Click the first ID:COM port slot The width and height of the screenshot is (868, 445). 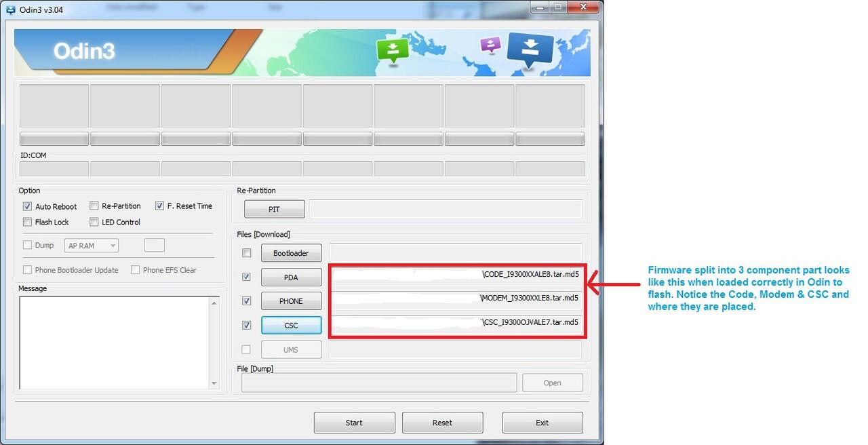pos(54,169)
